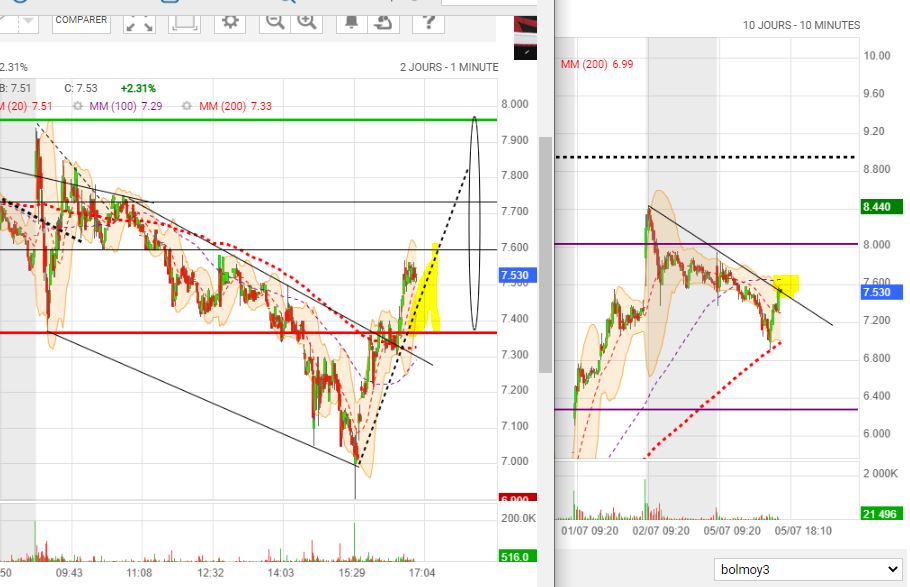Click the 14:03 time label
The height and width of the screenshot is (587, 910).
click(281, 573)
